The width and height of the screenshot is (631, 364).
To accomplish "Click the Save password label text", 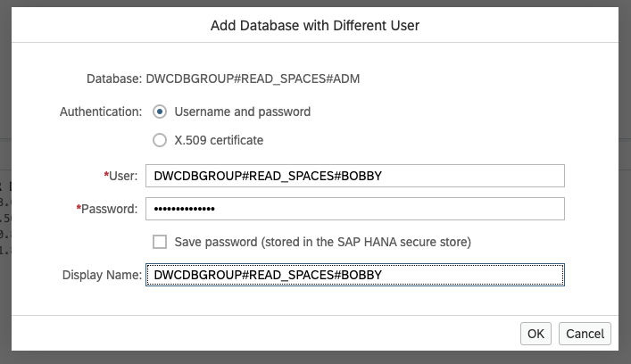I will click(323, 242).
